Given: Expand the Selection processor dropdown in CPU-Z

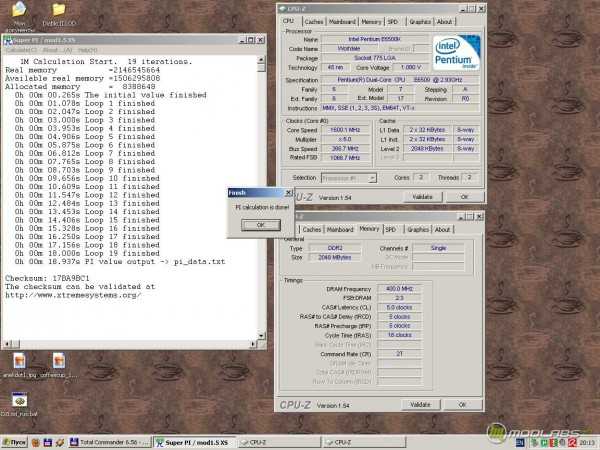Looking at the screenshot, I should 350,177.
